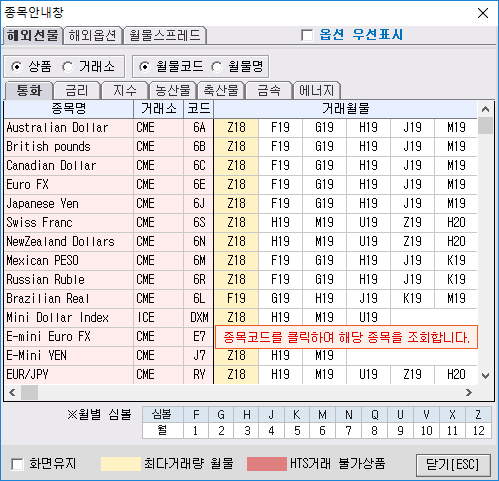Open the 금리 category tab
The width and height of the screenshot is (499, 481).
point(77,90)
